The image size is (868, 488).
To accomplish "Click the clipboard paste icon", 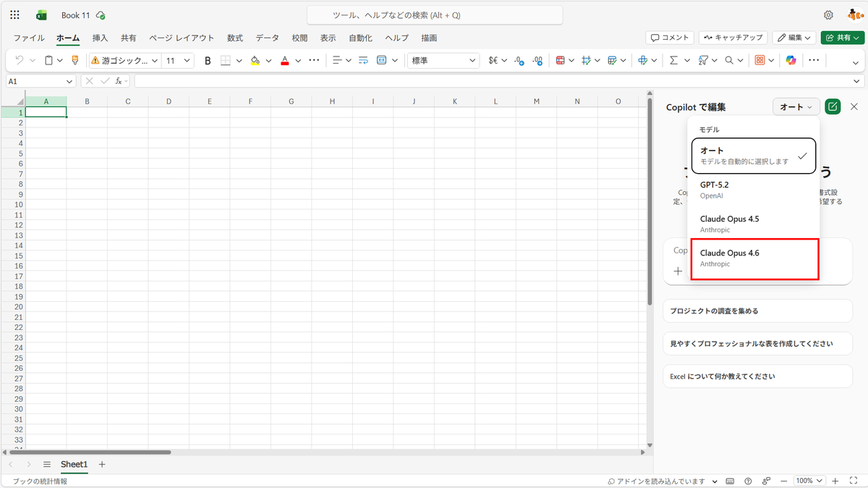I will tap(48, 61).
